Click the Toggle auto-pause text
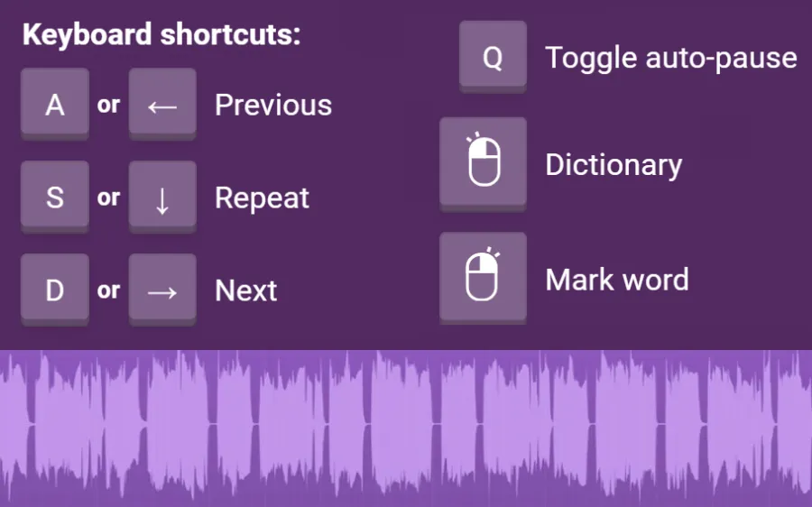The image size is (812, 507). pos(671,58)
